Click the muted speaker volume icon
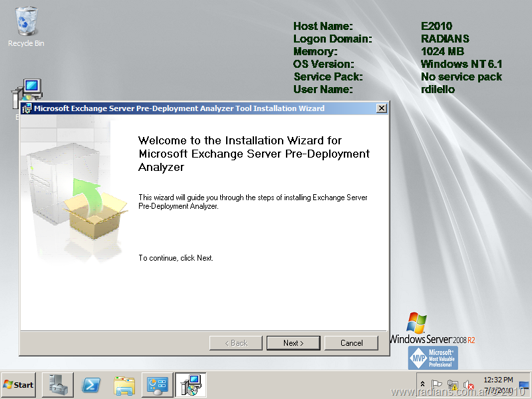Screen dimensions: 532x399 (x=468, y=385)
